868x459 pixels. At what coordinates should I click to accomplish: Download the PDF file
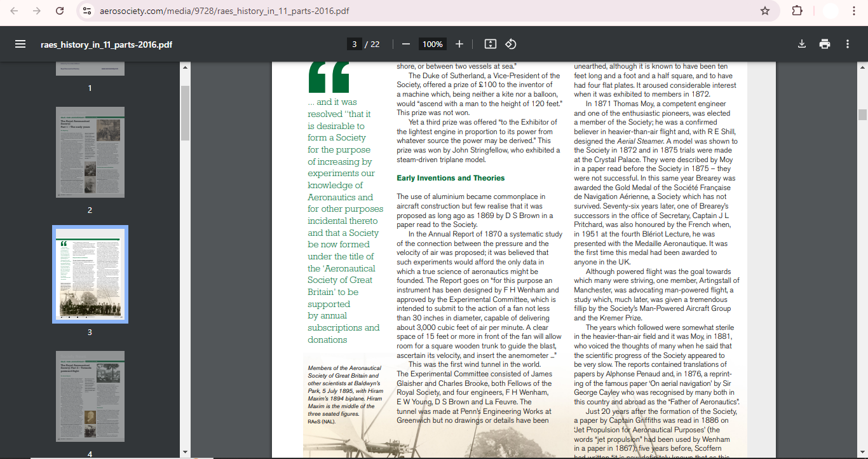(x=802, y=44)
